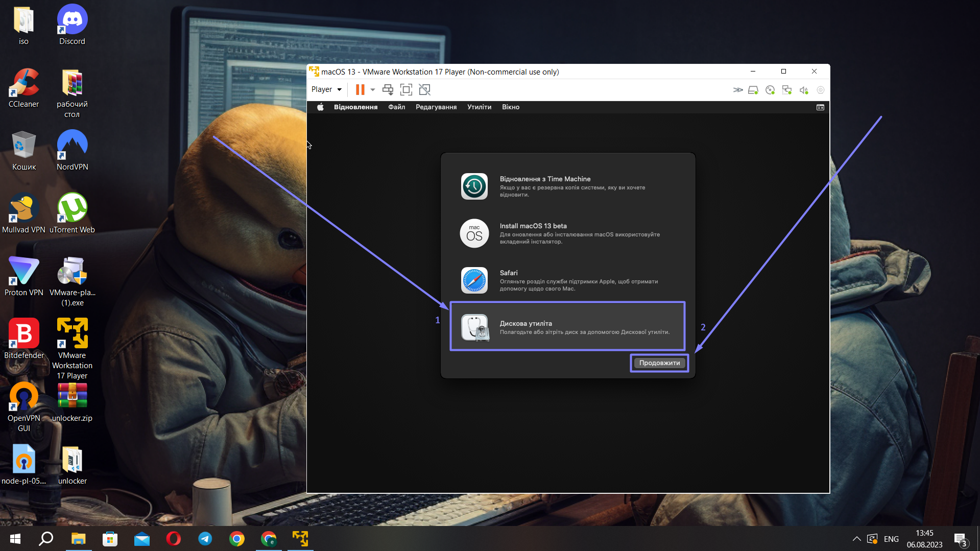Click the Продовжити button
980x551 pixels.
(x=659, y=363)
